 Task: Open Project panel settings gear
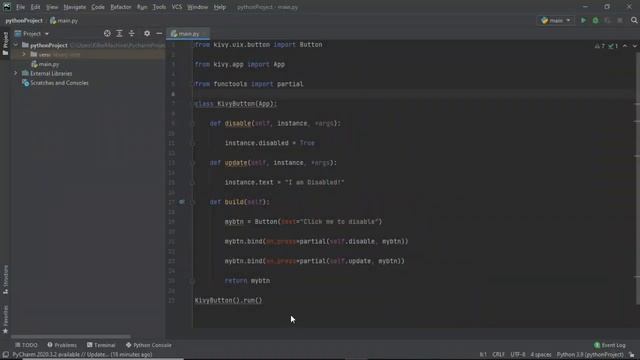[x=147, y=33]
